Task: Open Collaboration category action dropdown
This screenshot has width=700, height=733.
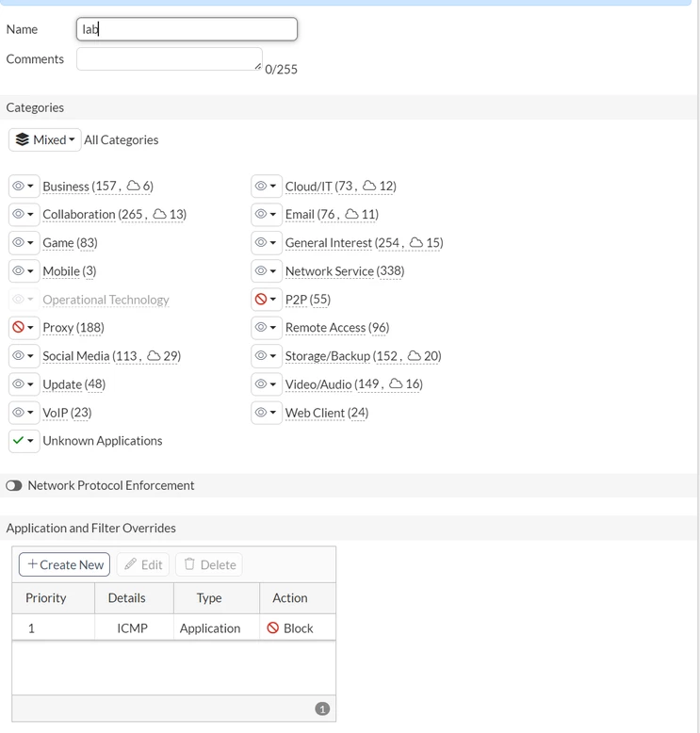Action: 24,214
